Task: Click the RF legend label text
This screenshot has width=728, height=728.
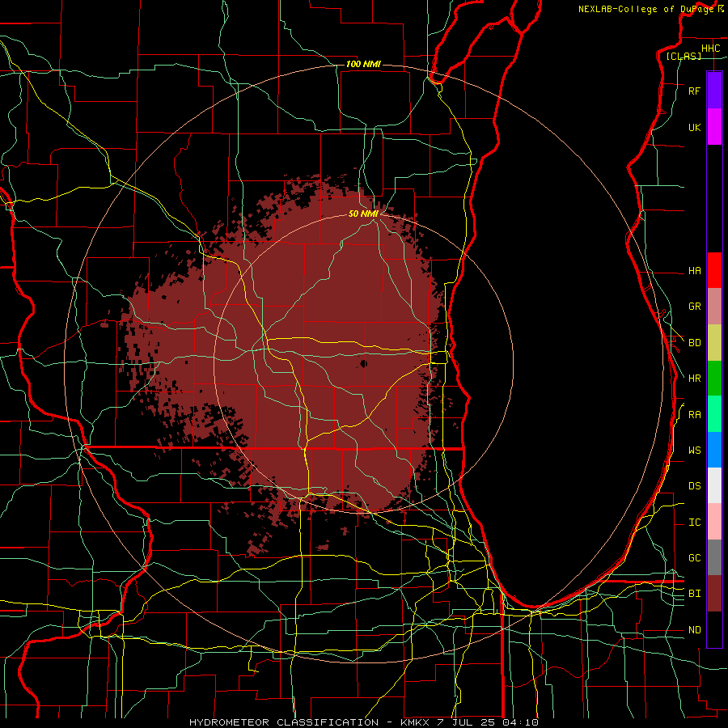Action: point(694,91)
